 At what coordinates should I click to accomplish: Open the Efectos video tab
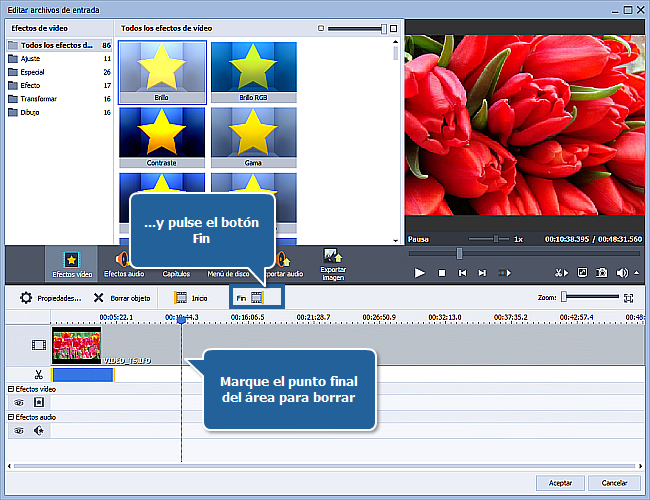coord(70,263)
